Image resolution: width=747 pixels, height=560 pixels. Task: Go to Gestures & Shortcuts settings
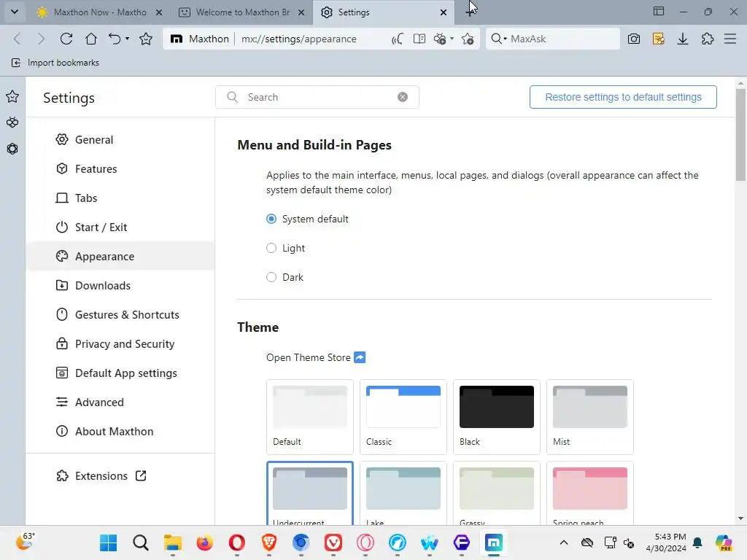pos(120,315)
